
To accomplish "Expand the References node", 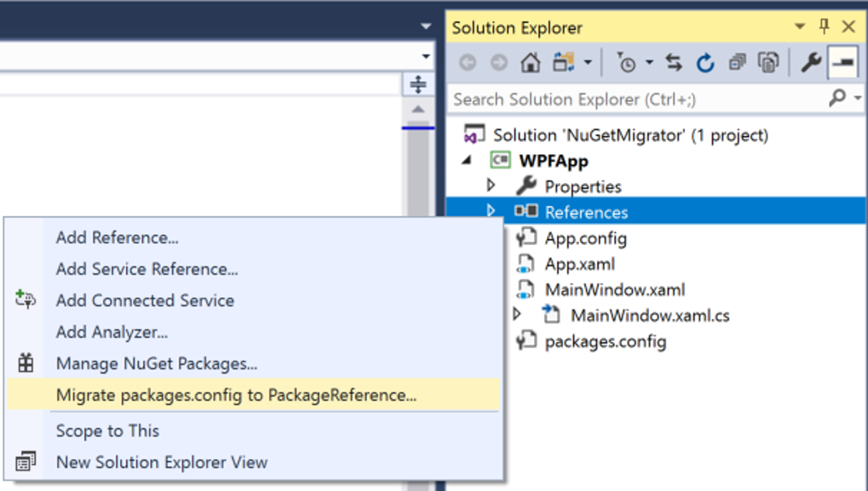I will tap(491, 212).
